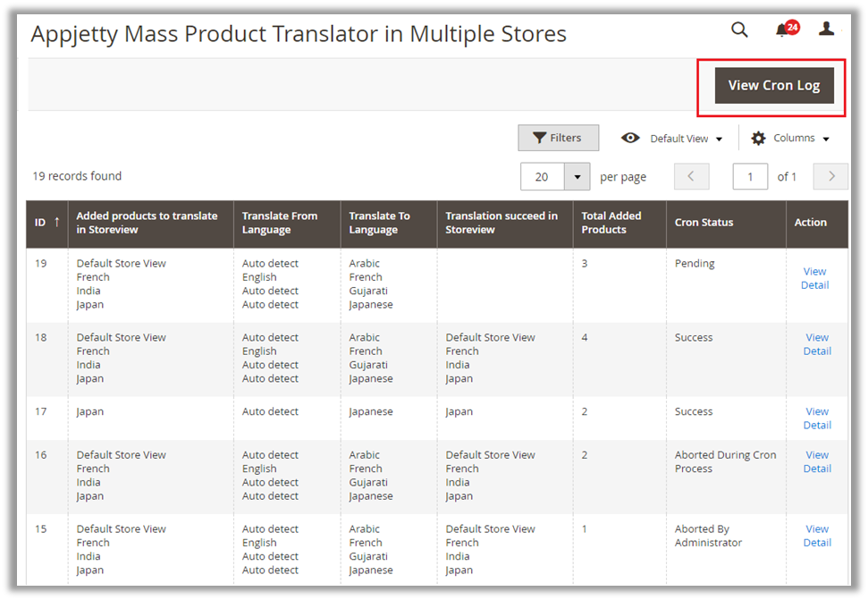
Task: Open the user account icon menu
Action: pos(826,30)
